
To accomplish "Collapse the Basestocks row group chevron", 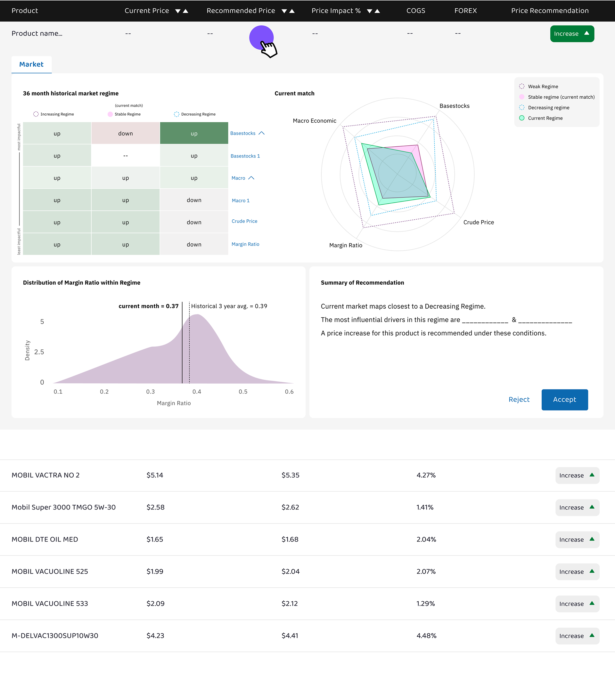I will [262, 133].
